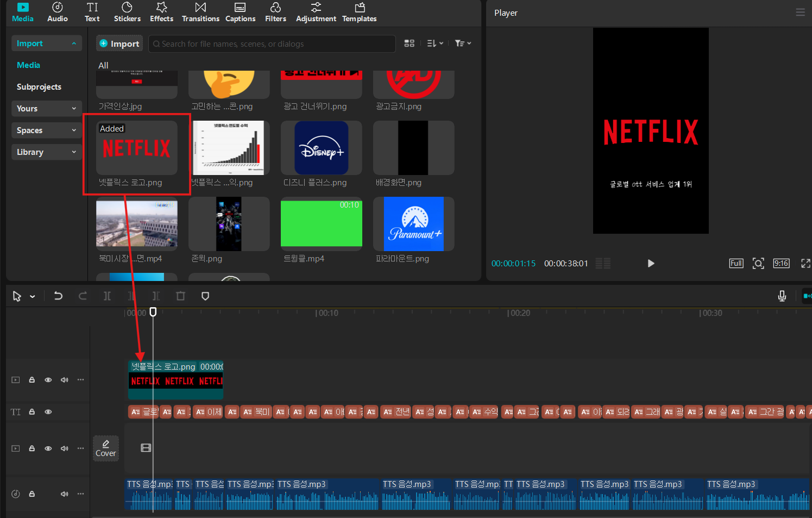Viewport: 812px width, 518px height.
Task: Open the Templates tab
Action: coord(359,13)
